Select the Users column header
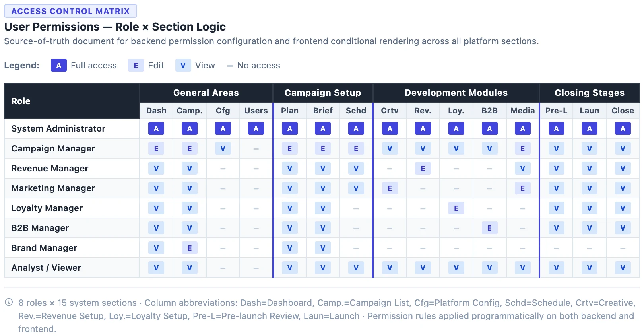 (x=256, y=111)
